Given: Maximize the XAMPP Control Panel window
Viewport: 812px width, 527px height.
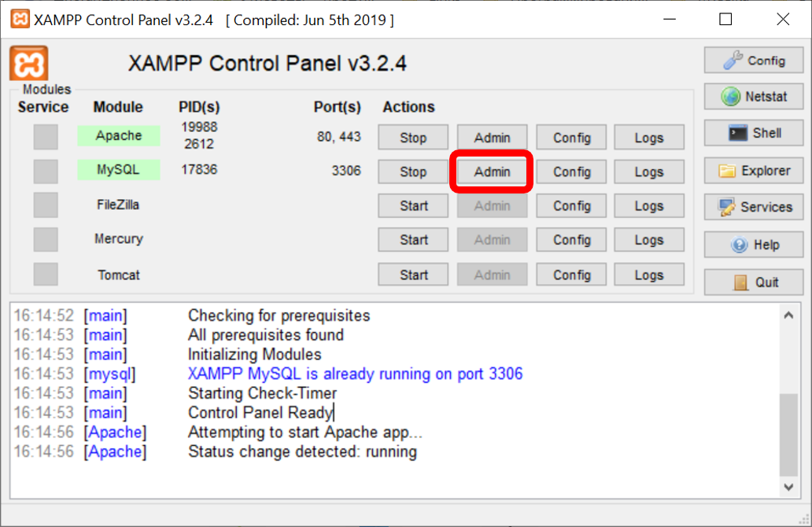Looking at the screenshot, I should click(725, 20).
